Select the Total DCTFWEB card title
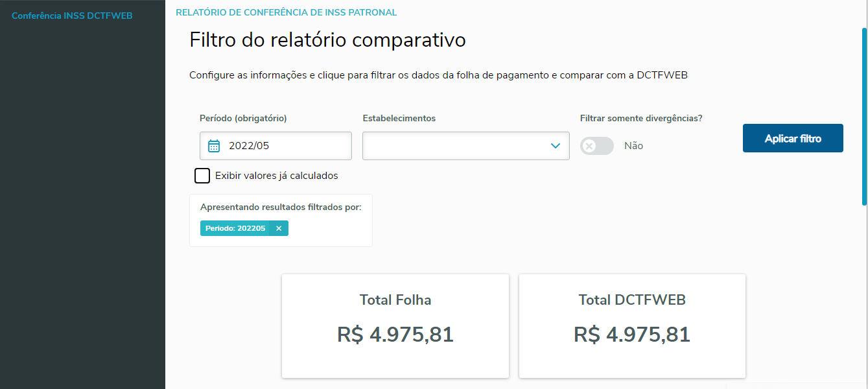The width and height of the screenshot is (868, 389). click(632, 300)
